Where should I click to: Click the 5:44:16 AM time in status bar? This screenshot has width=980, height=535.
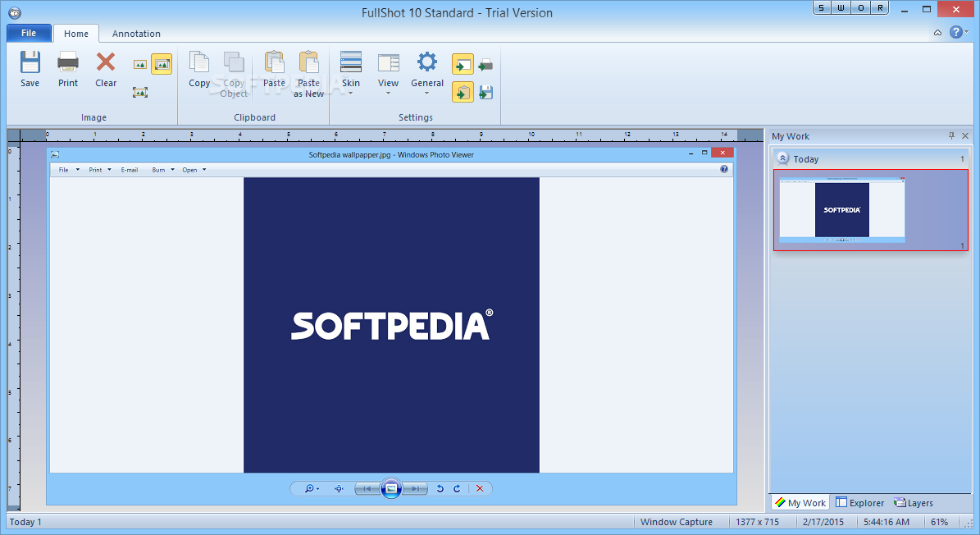tap(887, 522)
